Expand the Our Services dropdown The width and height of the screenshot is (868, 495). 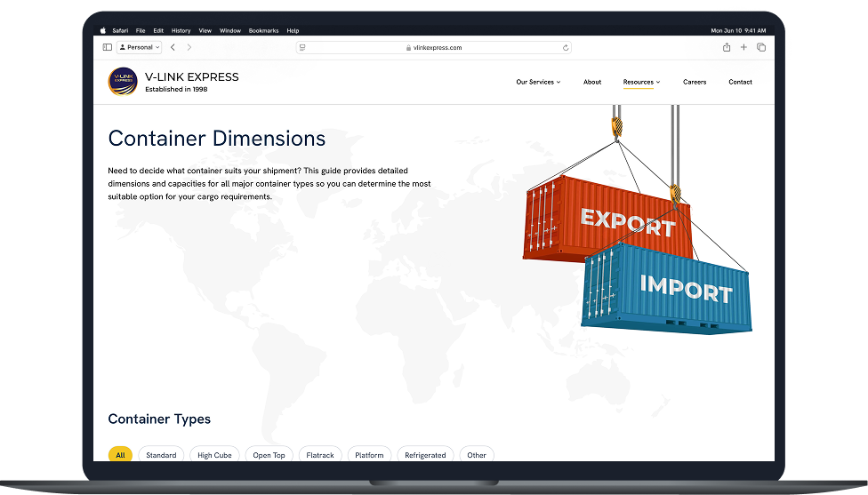pyautogui.click(x=538, y=82)
